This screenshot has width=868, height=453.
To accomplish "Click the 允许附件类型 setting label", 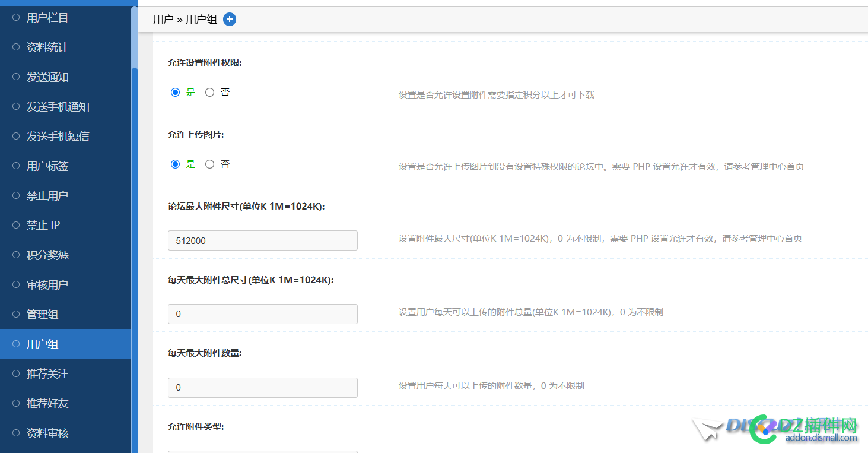I will [196, 427].
